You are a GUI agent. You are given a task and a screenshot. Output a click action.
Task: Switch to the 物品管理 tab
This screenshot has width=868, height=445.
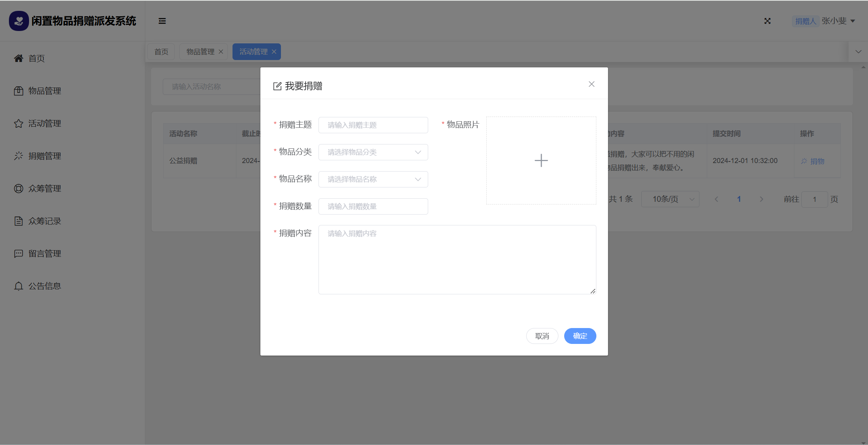200,52
